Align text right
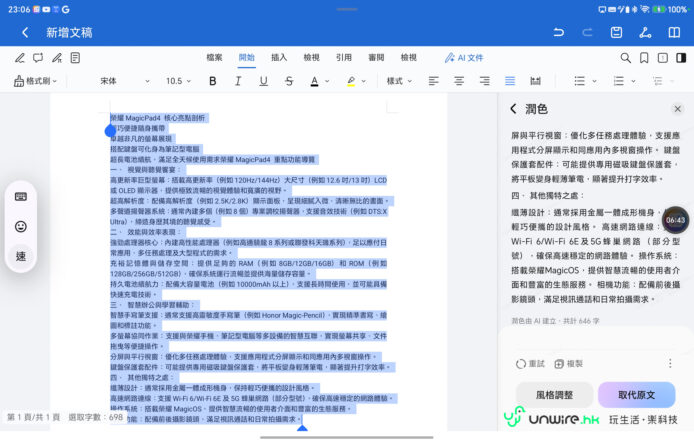Screen dimensions: 694x444 click(x=485, y=81)
